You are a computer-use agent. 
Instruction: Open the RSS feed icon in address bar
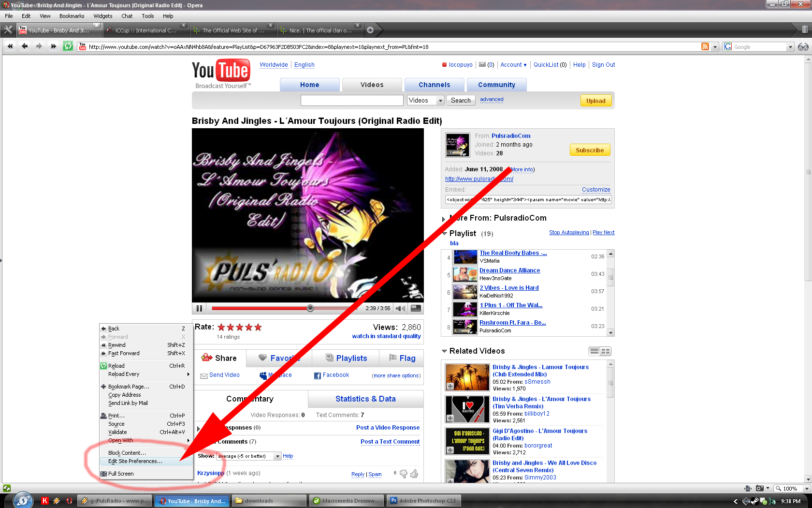point(705,46)
